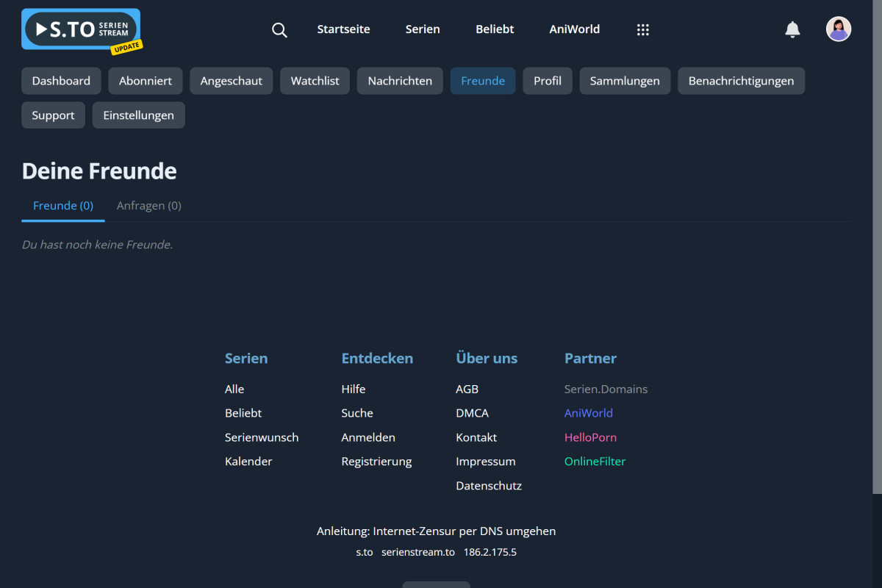The image size is (882, 588).
Task: Open the notification bell icon
Action: [x=792, y=29]
